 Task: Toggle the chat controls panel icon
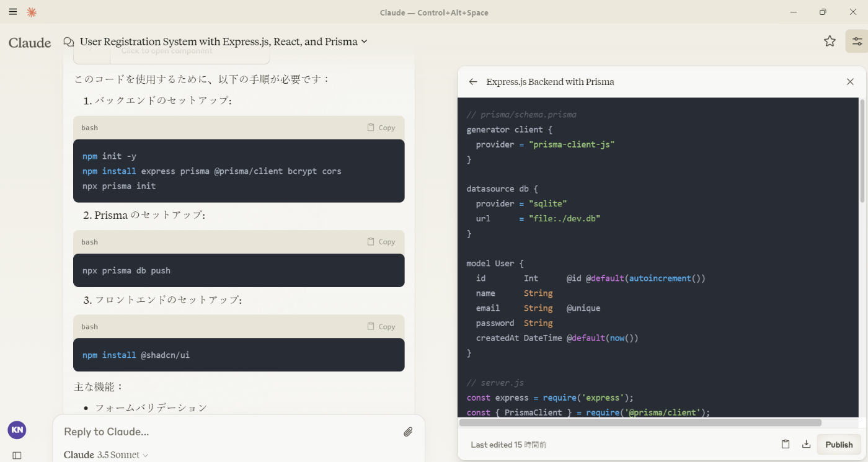coord(857,41)
